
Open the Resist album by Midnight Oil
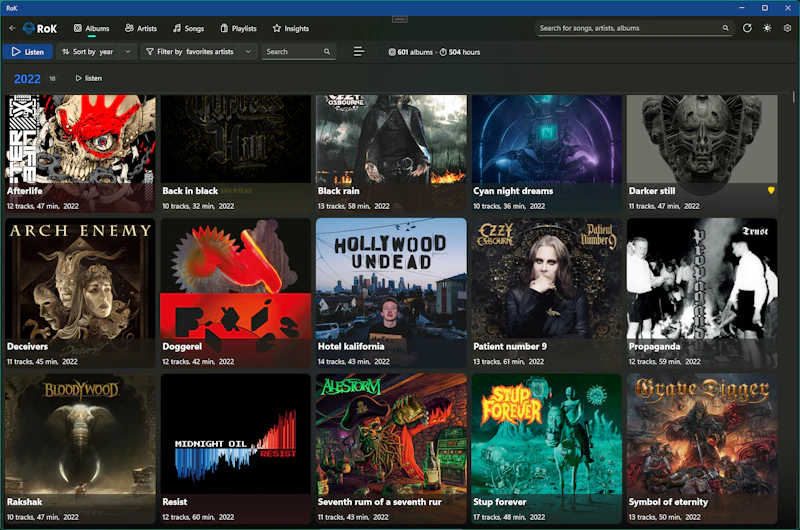point(236,448)
